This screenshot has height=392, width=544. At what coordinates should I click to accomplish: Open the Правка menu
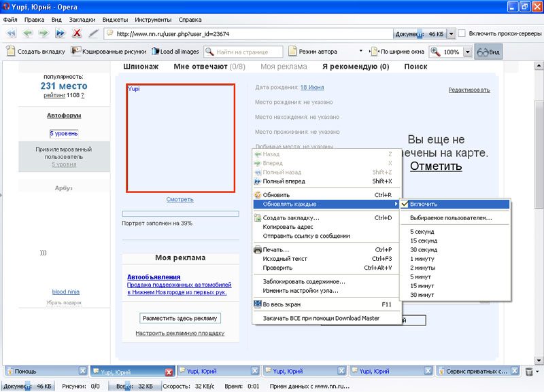click(35, 20)
